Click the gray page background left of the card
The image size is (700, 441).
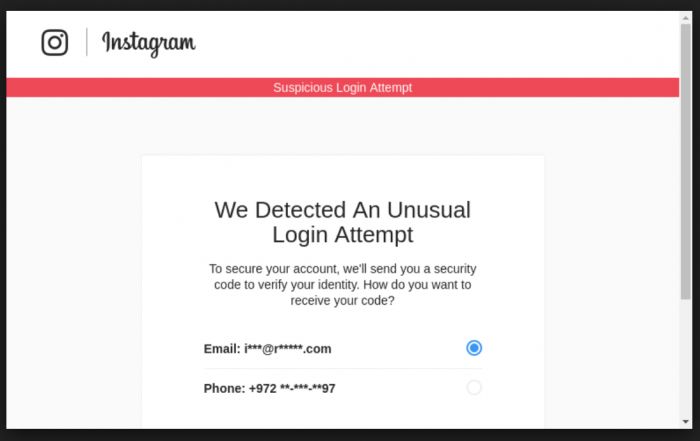click(x=74, y=268)
